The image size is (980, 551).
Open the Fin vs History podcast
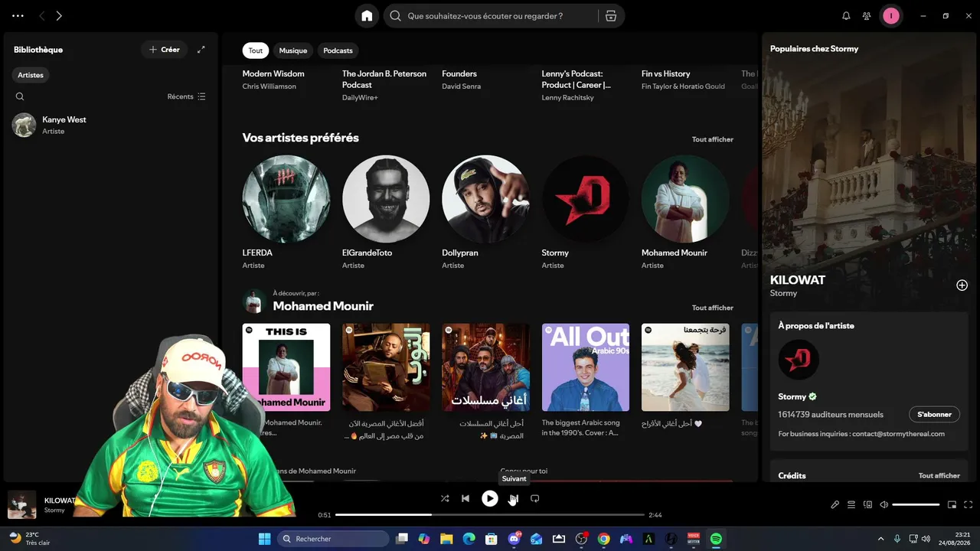(666, 73)
